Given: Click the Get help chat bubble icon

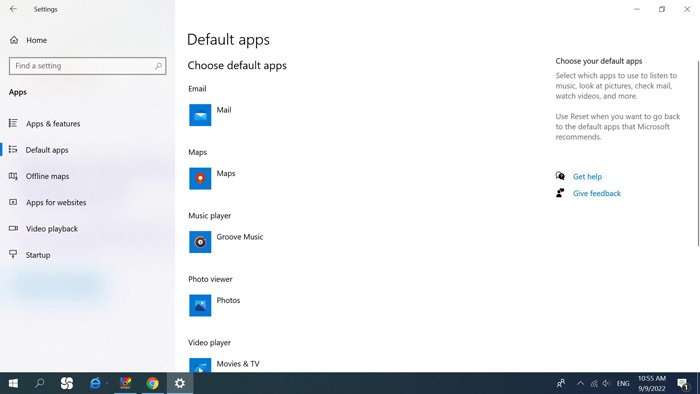Looking at the screenshot, I should point(560,176).
